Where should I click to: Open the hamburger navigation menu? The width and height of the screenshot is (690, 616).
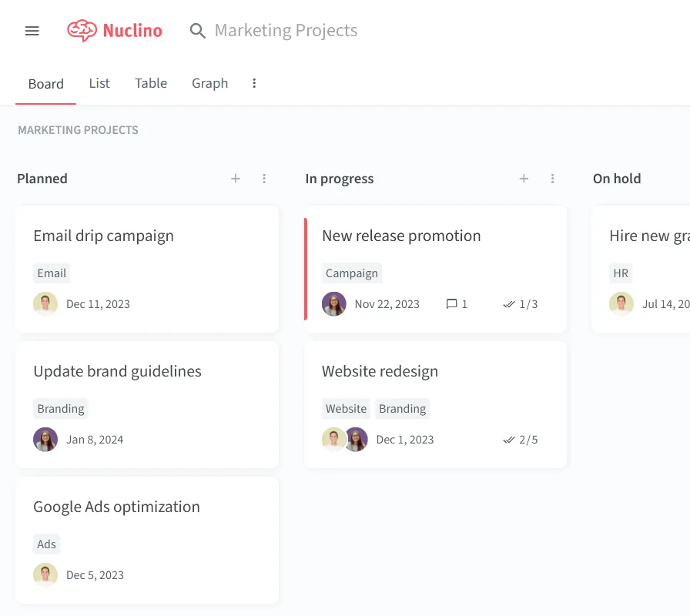coord(32,31)
